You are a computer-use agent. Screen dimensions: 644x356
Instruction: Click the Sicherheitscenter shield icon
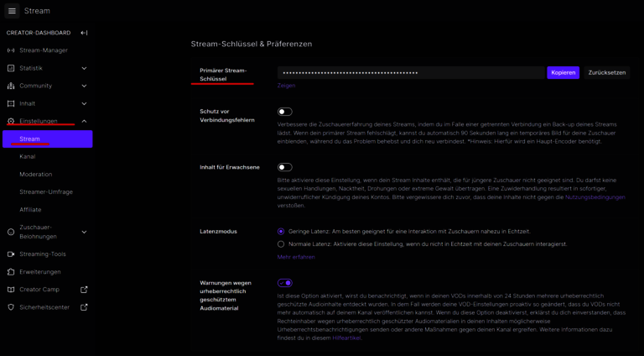tap(11, 307)
